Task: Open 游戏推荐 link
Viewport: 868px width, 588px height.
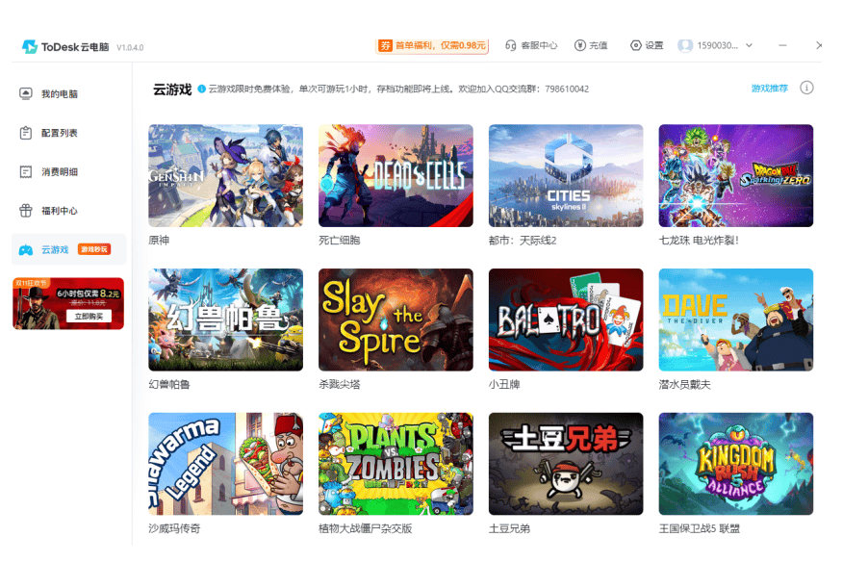Action: click(770, 88)
